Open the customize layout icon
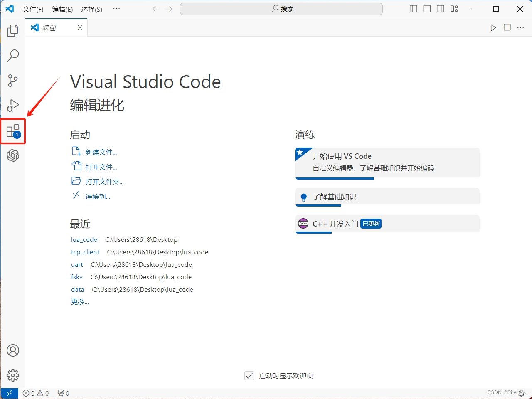 point(454,9)
